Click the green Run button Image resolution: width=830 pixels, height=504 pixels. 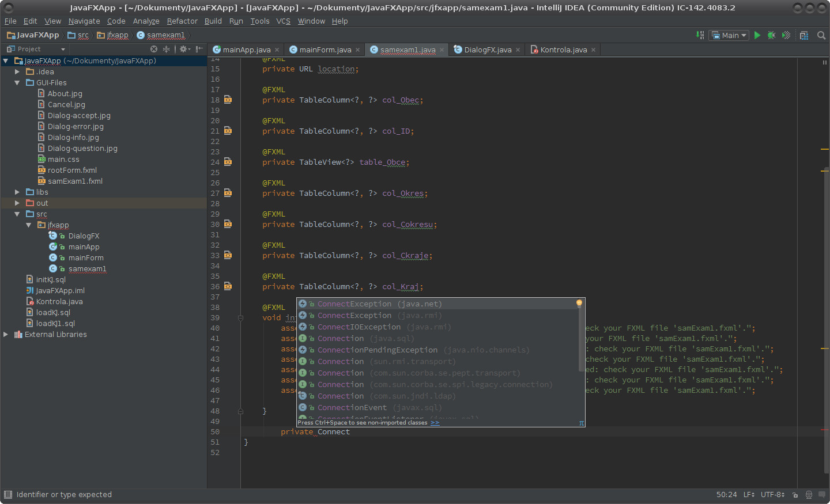(x=757, y=35)
